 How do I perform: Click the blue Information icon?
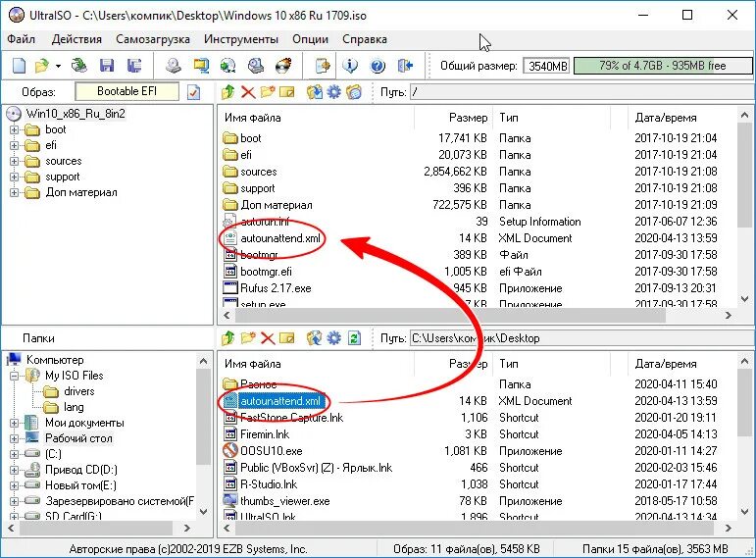click(x=350, y=66)
